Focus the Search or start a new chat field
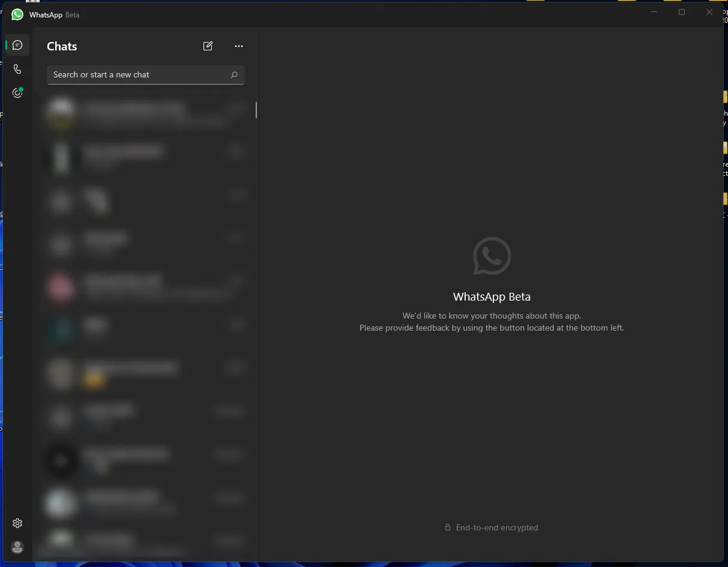Screen dimensions: 728x567 [x=146, y=75]
